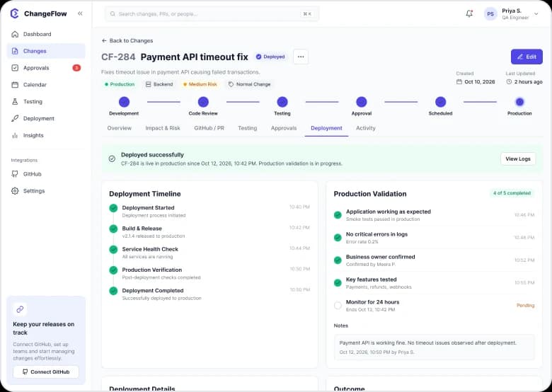Click Back to Changes link
The image size is (552, 392).
[x=127, y=41]
